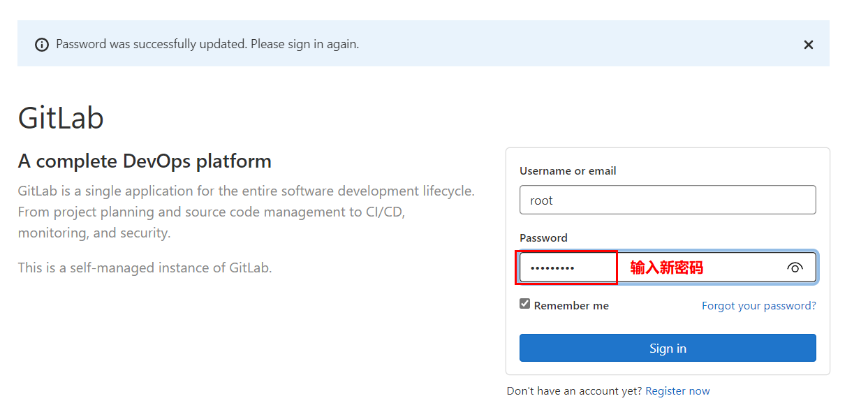Screen dimensions: 868x410
Task: Open the Forgot your password link
Action: click(x=759, y=306)
